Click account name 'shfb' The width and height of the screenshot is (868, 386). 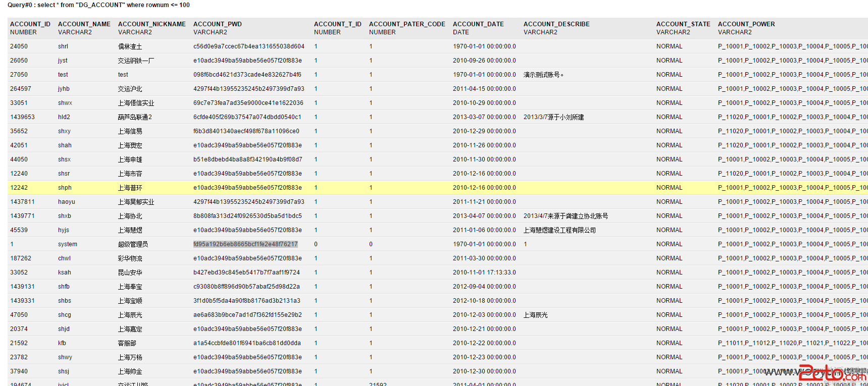click(x=64, y=287)
